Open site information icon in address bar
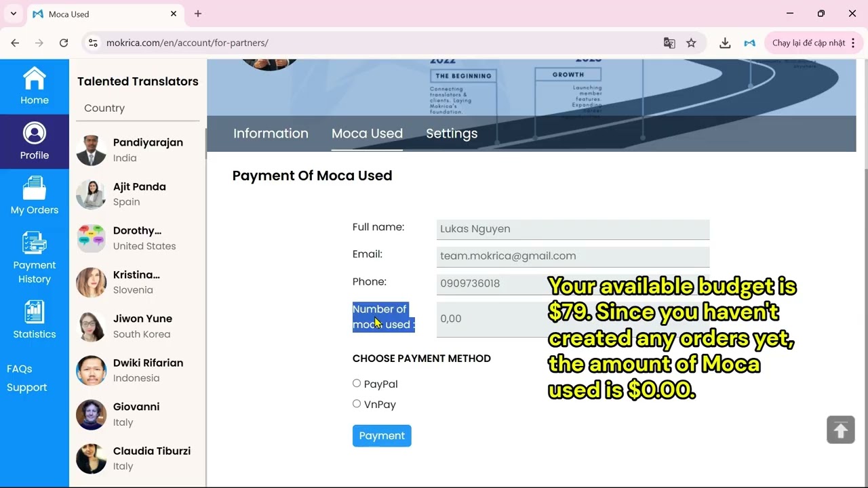This screenshot has width=868, height=488. 94,43
